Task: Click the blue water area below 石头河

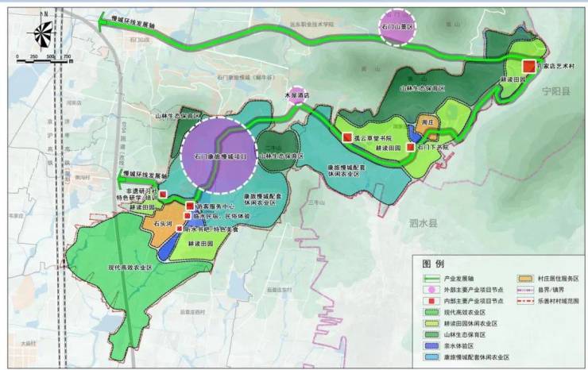Action: click(167, 249)
